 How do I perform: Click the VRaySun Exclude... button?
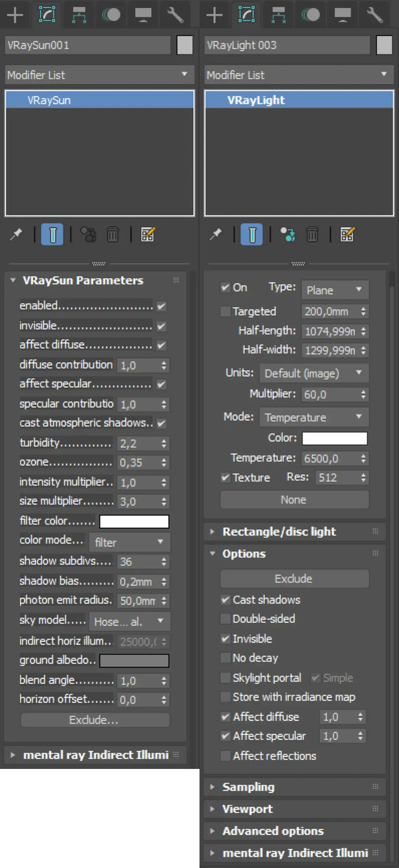[94, 720]
